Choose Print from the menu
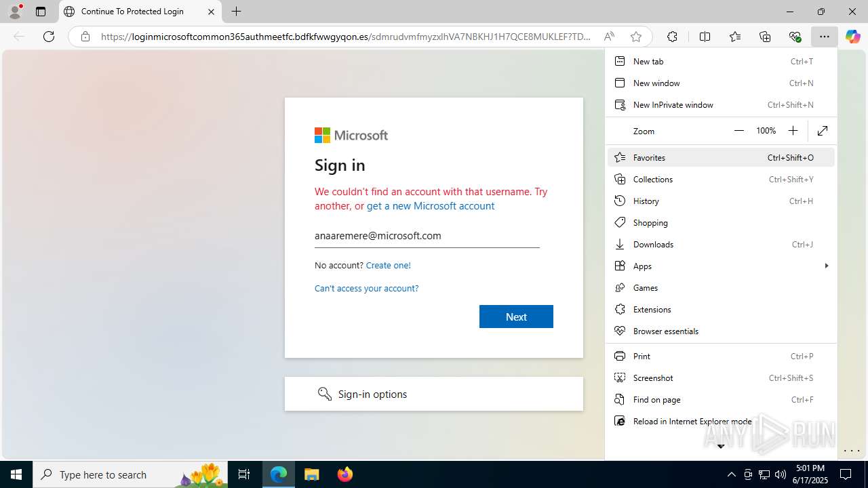Screen dimensions: 868x488 721,356
